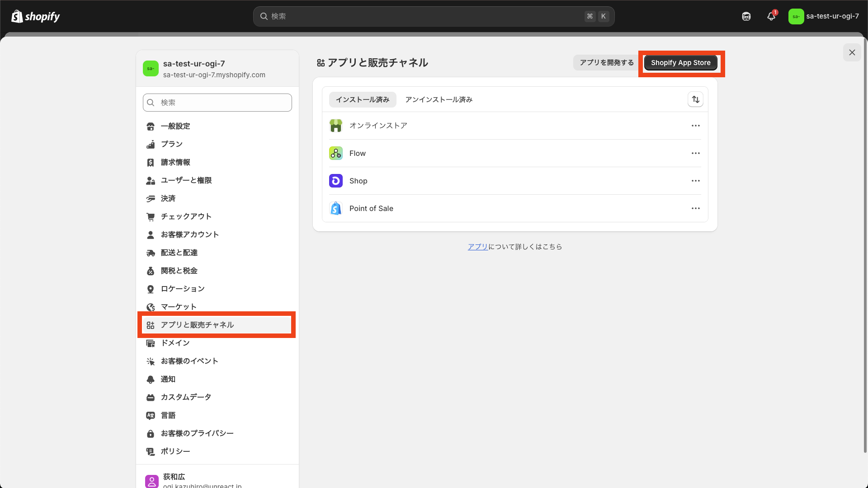This screenshot has height=488, width=868.
Task: Click the Point of Sale app icon
Action: [335, 208]
